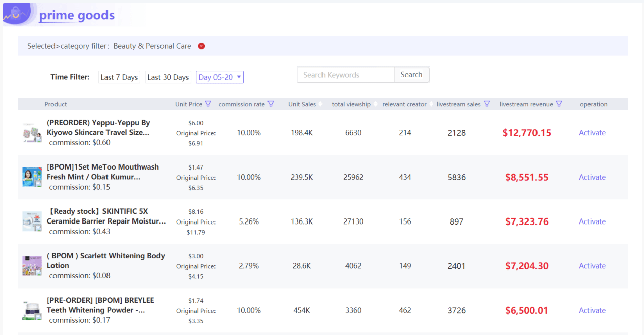
Task: Open the Scarlett Whitening Body Lotion title
Action: pos(106,261)
